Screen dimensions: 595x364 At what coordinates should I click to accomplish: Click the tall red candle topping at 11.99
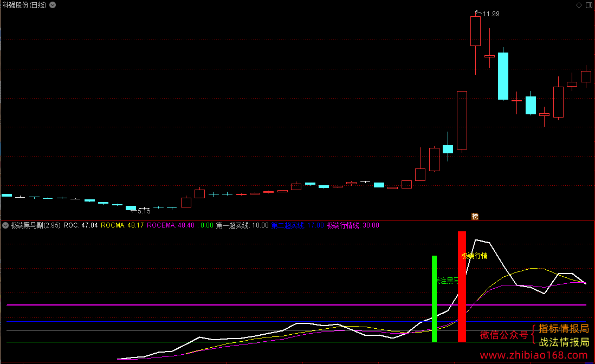[x=475, y=31]
